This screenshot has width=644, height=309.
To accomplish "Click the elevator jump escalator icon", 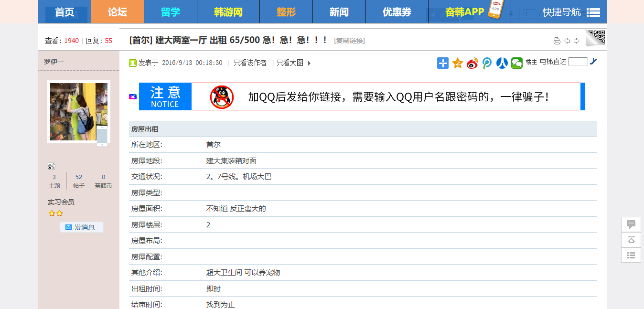I will click(x=593, y=61).
